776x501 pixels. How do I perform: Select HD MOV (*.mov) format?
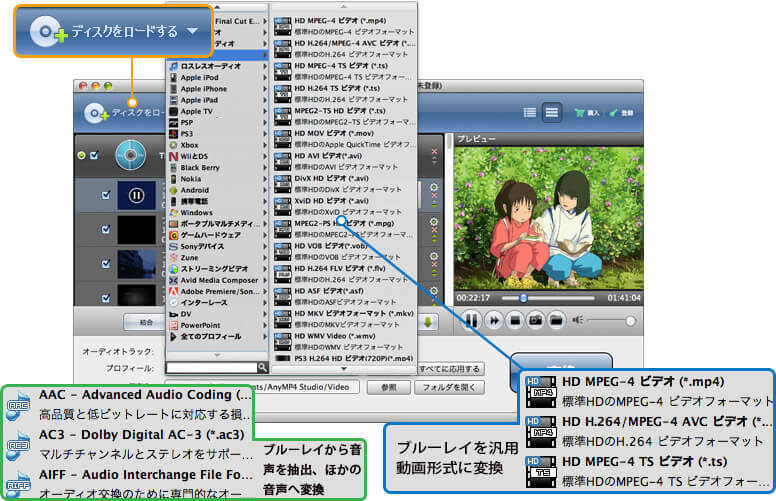(344, 139)
